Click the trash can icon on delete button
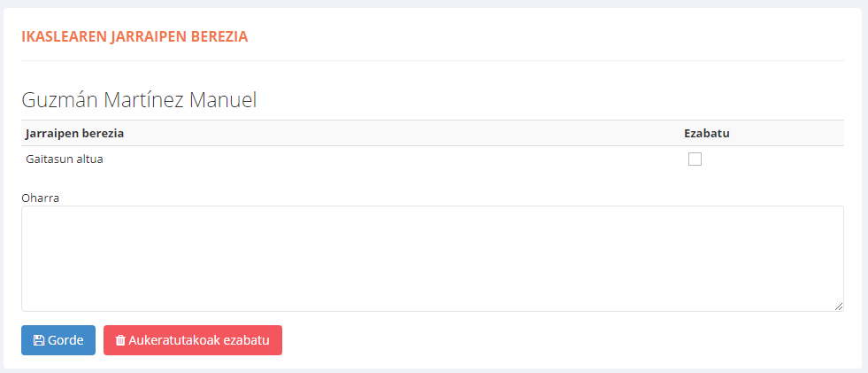Screen dimensions: 868x373 [120, 340]
